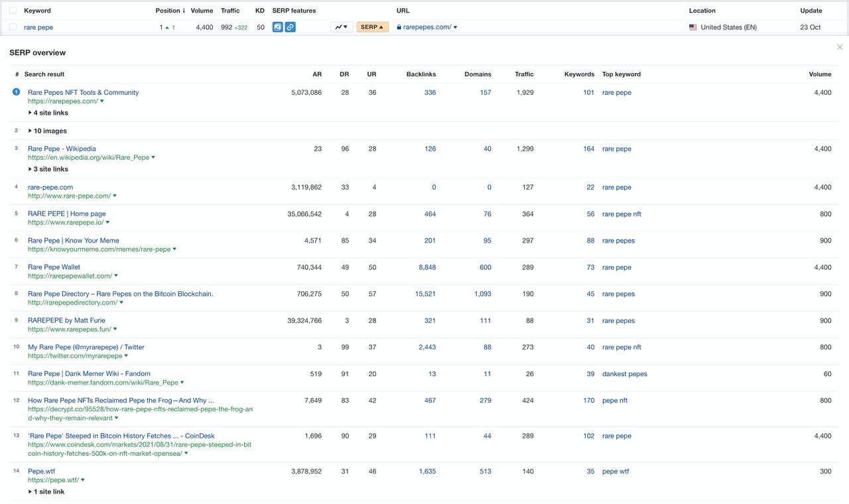The image size is (849, 504).
Task: Open the dank-memer.fandom.com URL link
Action: (x=103, y=383)
